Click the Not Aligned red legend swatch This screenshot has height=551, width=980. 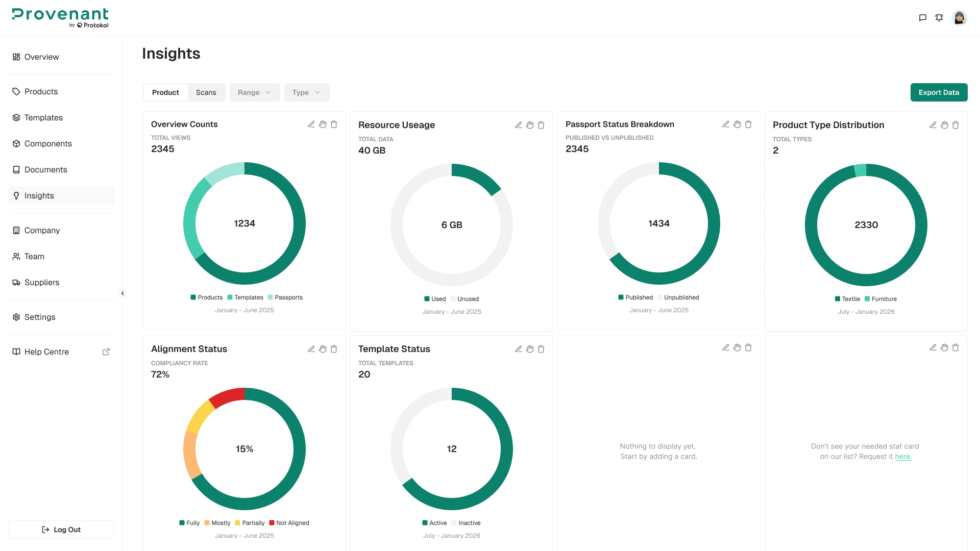[272, 523]
